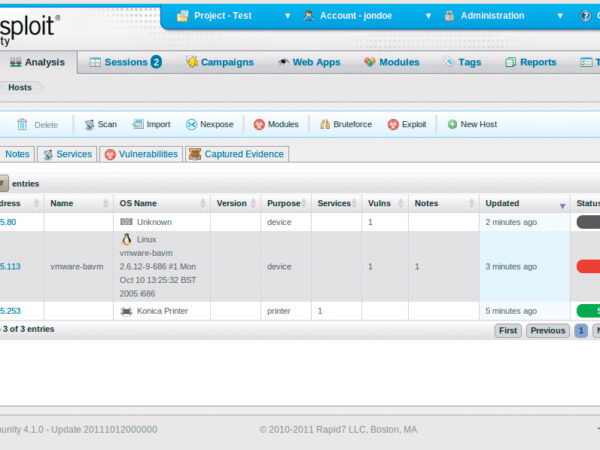Click the Previous pagination button
The image size is (600, 450).
547,330
